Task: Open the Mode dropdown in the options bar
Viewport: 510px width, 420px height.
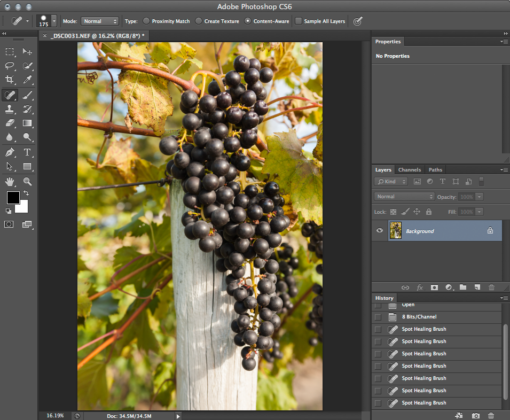Action: click(x=100, y=21)
